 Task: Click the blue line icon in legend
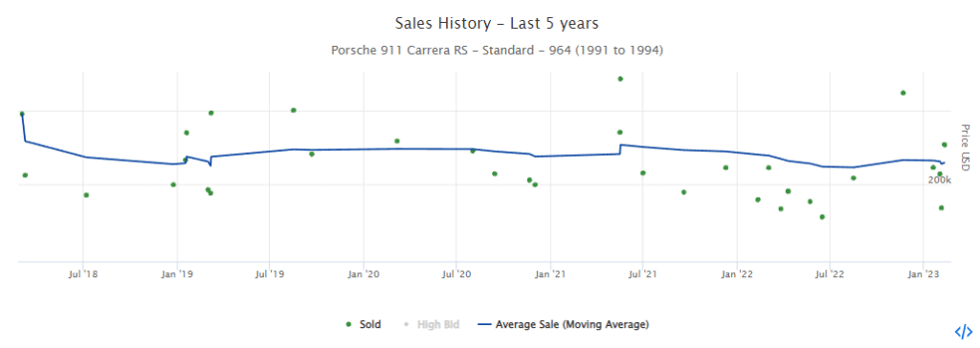click(484, 324)
